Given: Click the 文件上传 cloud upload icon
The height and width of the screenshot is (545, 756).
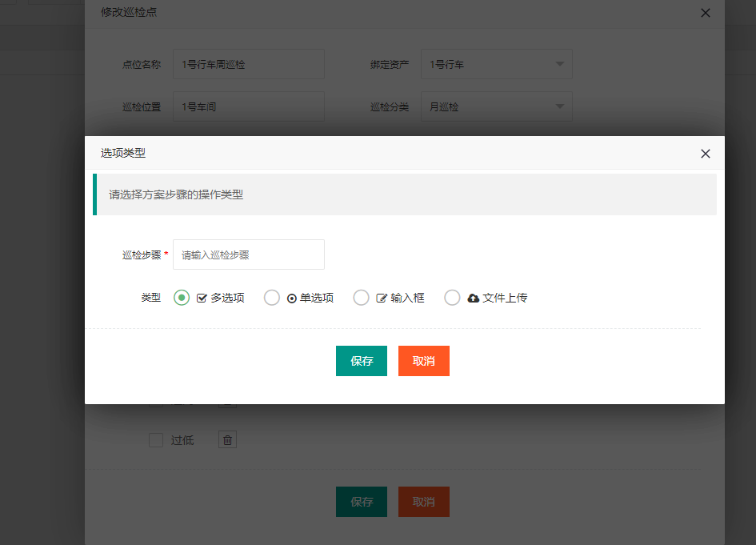Looking at the screenshot, I should click(x=474, y=298).
